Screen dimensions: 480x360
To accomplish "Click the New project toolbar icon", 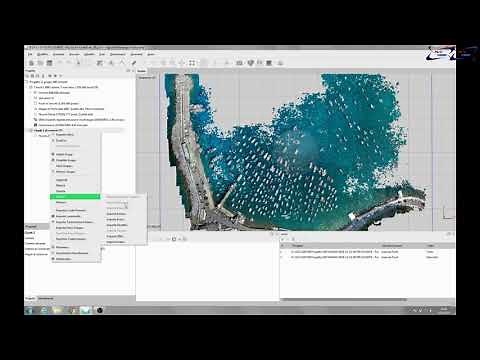I will tap(31, 63).
